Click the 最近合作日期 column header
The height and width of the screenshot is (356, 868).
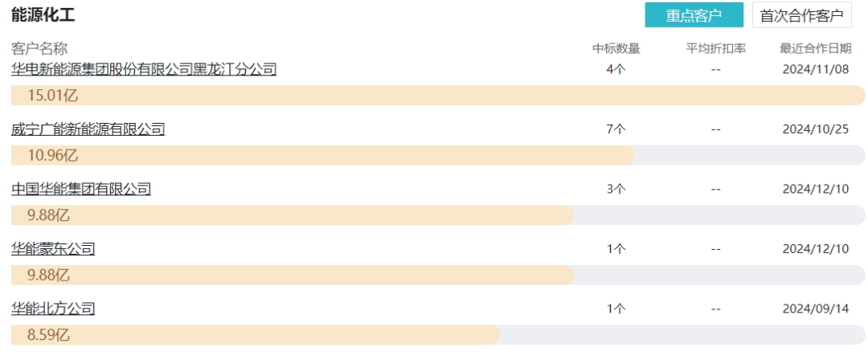click(815, 48)
